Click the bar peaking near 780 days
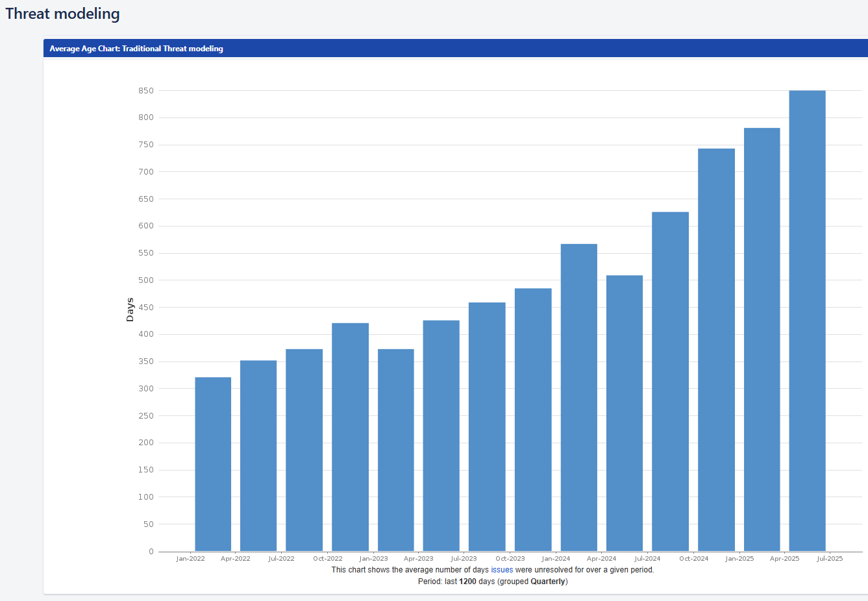The height and width of the screenshot is (601, 868). [x=762, y=339]
